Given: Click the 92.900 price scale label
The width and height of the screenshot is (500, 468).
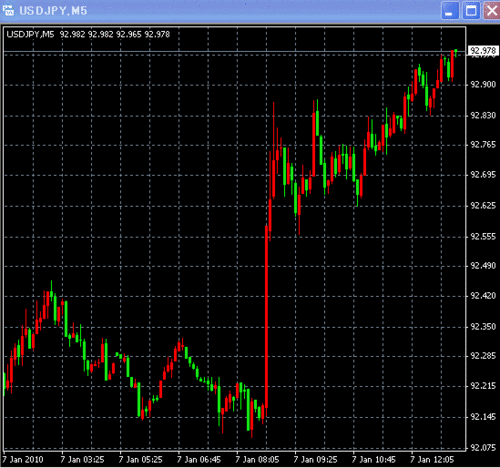Looking at the screenshot, I should 483,85.
